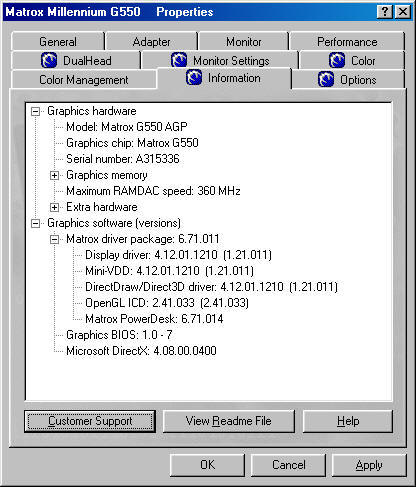Collapse the Graphics software (versions) node
Screen dimensions: 416x487
36,223
